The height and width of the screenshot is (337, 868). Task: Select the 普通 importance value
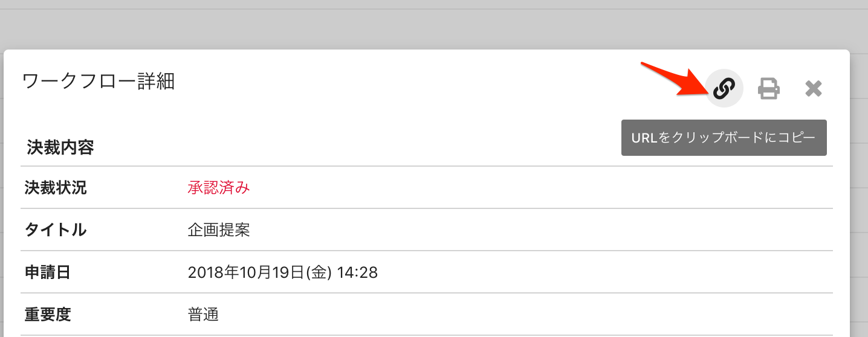coord(203,315)
